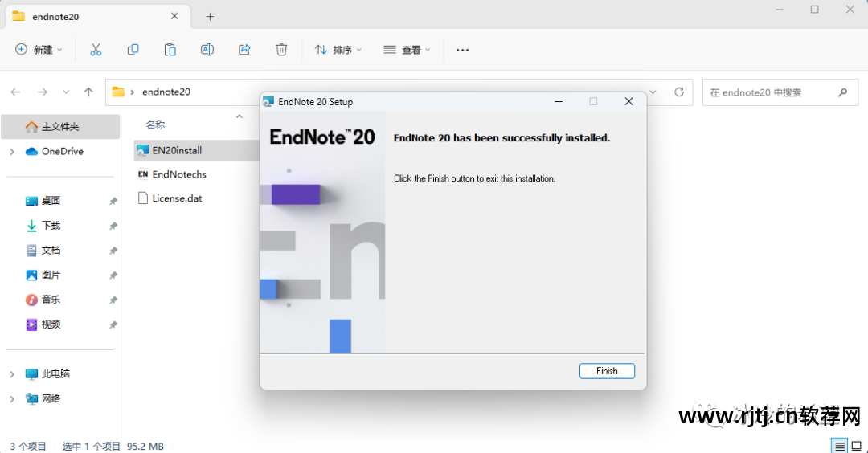The height and width of the screenshot is (453, 868).
Task: Click the search magnifier icon
Action: tap(842, 92)
